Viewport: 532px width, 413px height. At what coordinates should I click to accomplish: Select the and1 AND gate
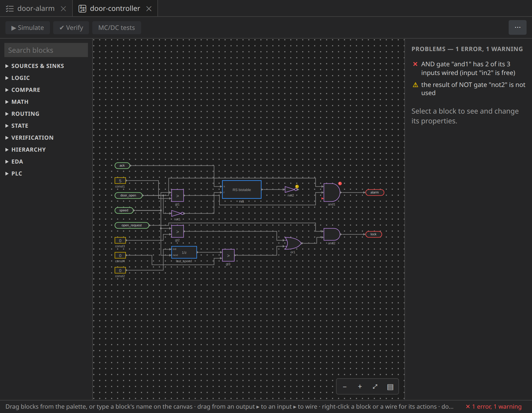[x=332, y=192]
